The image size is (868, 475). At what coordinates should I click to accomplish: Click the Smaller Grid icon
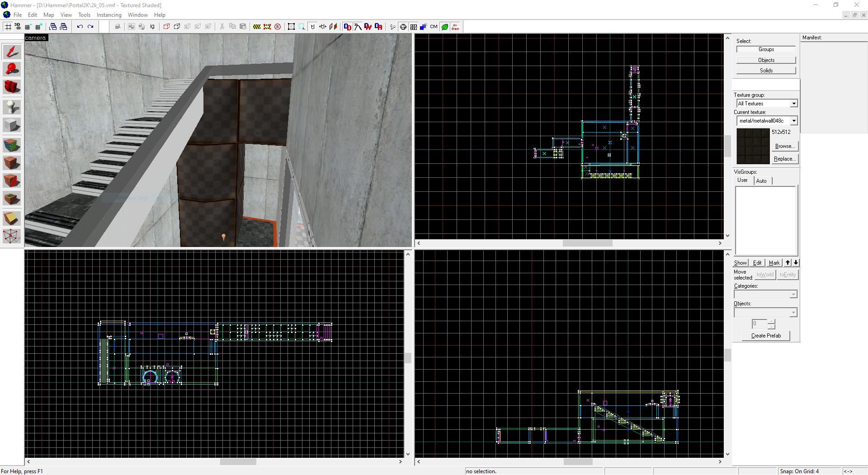[x=28, y=27]
